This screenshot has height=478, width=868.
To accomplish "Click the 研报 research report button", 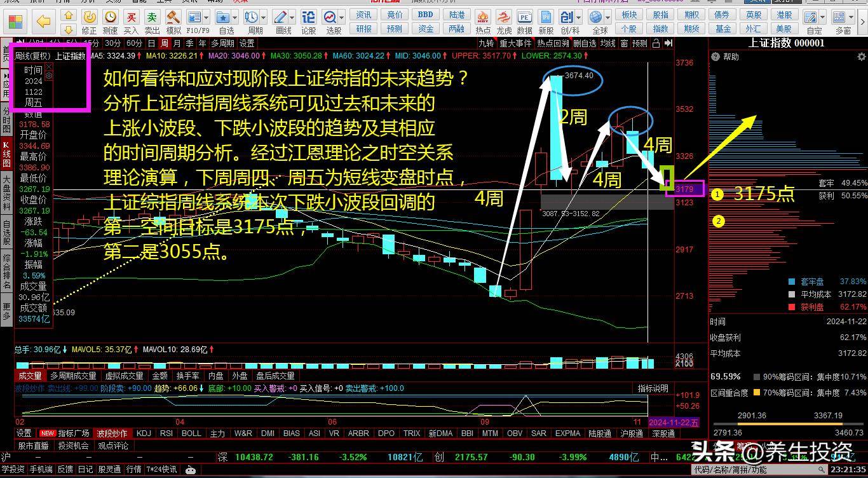I will pyautogui.click(x=364, y=29).
